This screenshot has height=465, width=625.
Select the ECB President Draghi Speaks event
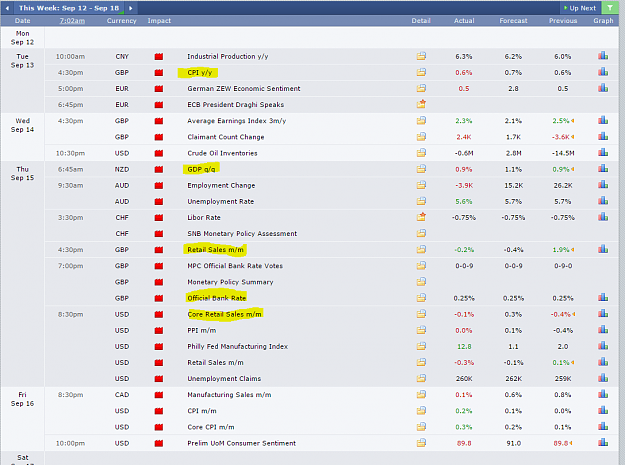pos(236,104)
